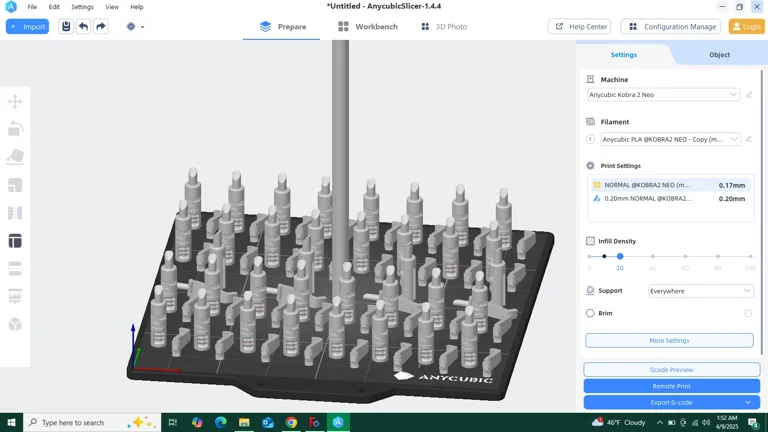
Task: Switch to the Workbench tab
Action: pyautogui.click(x=368, y=27)
